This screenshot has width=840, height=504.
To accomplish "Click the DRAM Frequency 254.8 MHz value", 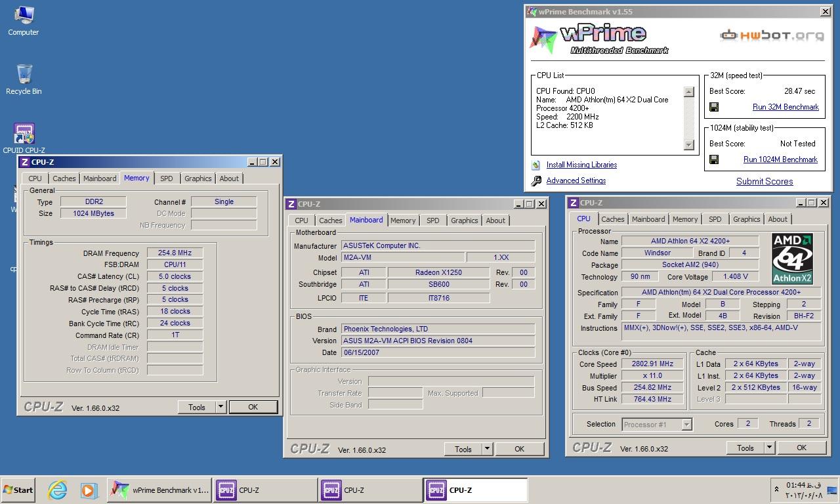I will point(175,253).
